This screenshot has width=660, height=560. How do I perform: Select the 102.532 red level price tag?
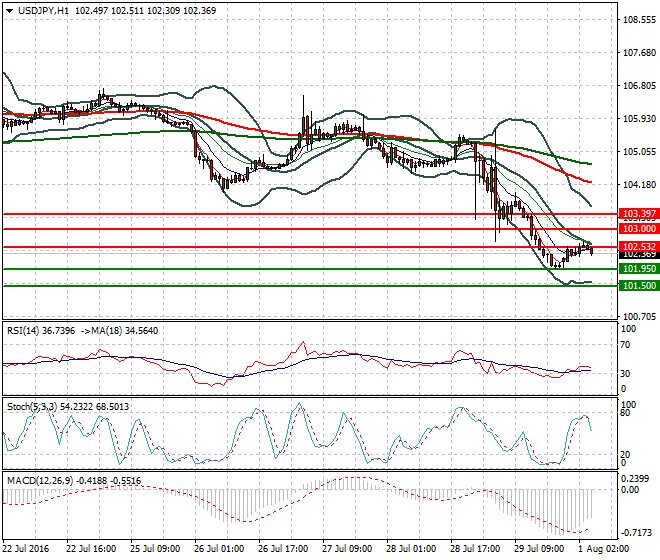pyautogui.click(x=638, y=246)
